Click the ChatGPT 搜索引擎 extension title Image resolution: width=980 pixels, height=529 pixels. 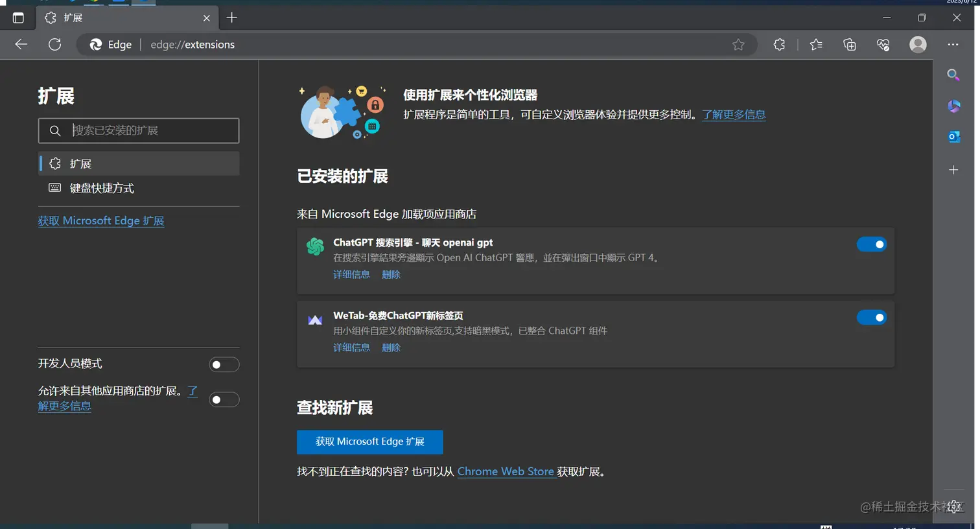(x=413, y=242)
